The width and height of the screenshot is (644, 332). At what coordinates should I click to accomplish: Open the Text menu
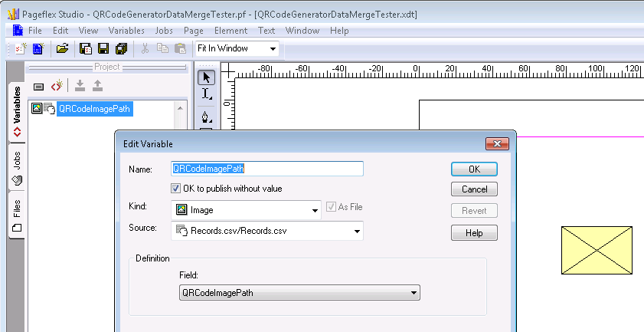[x=266, y=31]
